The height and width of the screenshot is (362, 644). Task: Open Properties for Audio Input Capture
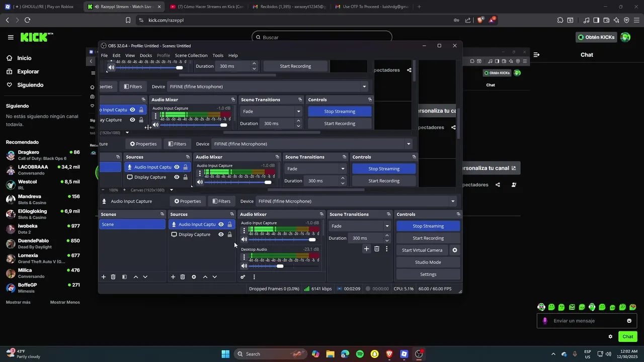188,201
